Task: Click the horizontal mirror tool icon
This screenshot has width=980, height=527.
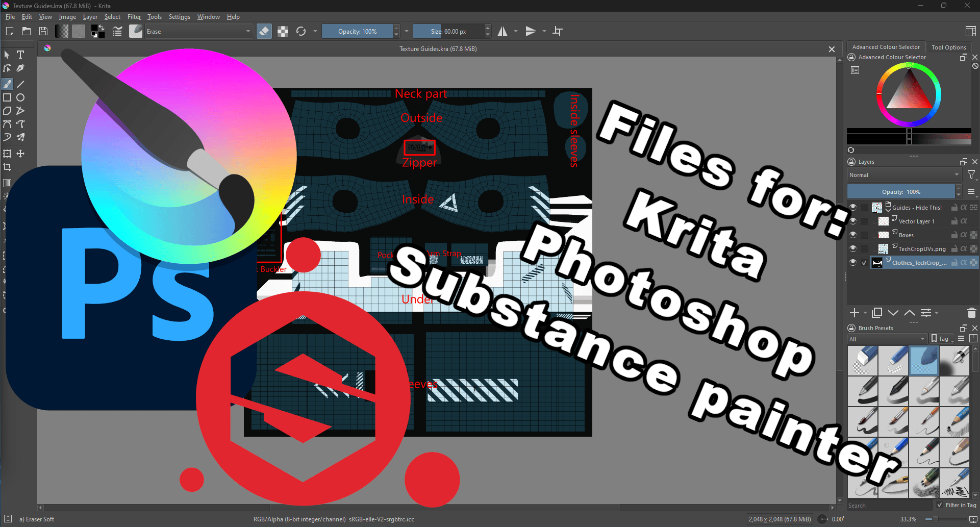Action: pyautogui.click(x=502, y=32)
